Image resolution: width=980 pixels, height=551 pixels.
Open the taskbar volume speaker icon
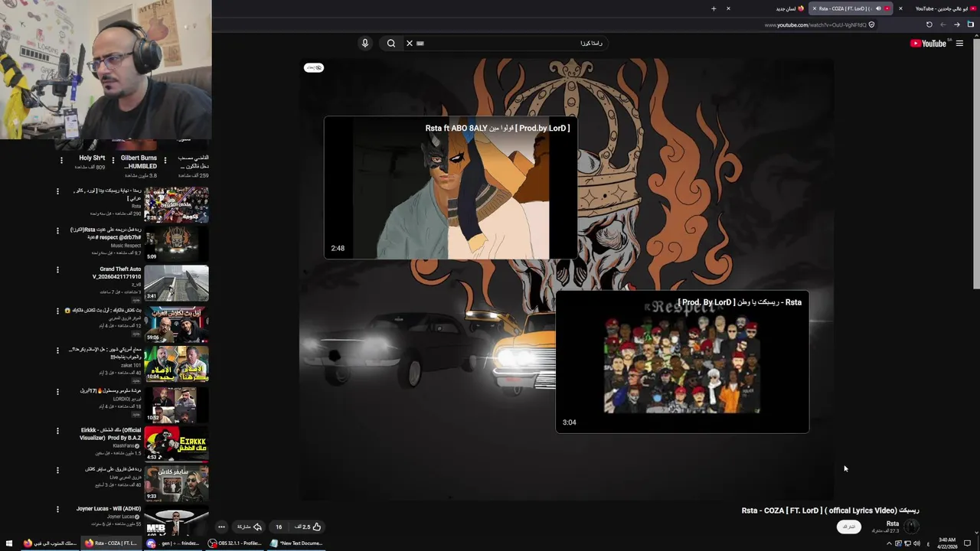[x=916, y=543]
